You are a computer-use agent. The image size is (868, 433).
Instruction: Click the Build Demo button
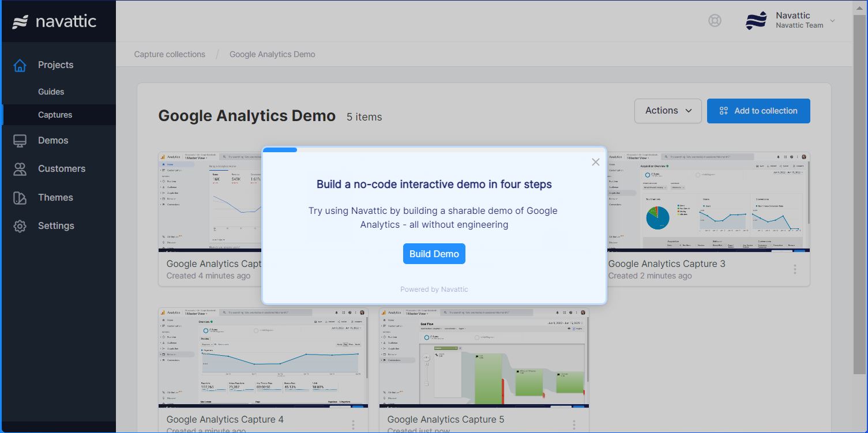pyautogui.click(x=434, y=254)
